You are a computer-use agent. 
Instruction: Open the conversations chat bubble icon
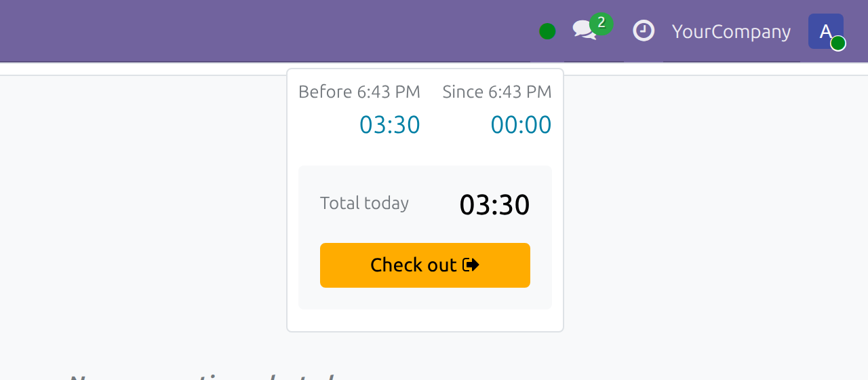(x=584, y=30)
